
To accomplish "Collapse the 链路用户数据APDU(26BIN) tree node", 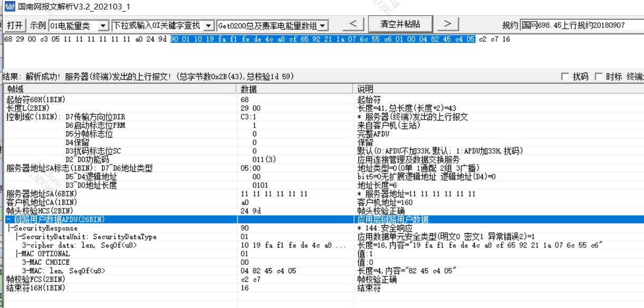I will (9, 219).
